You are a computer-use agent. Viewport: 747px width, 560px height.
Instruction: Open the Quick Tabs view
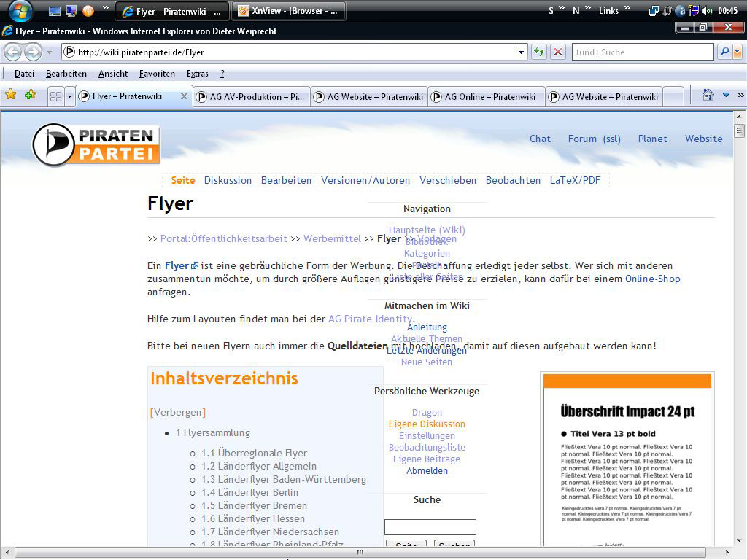pyautogui.click(x=55, y=96)
